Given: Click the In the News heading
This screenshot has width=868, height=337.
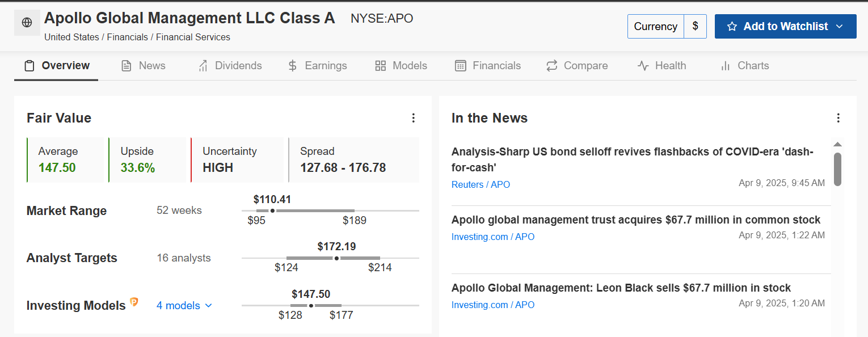Looking at the screenshot, I should pos(490,118).
